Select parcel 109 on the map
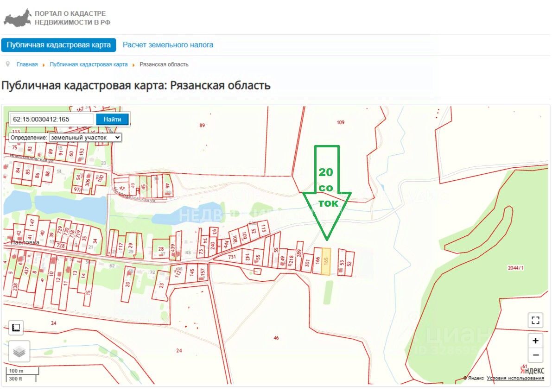Image resolution: width=552 pixels, height=392 pixels. click(x=341, y=122)
